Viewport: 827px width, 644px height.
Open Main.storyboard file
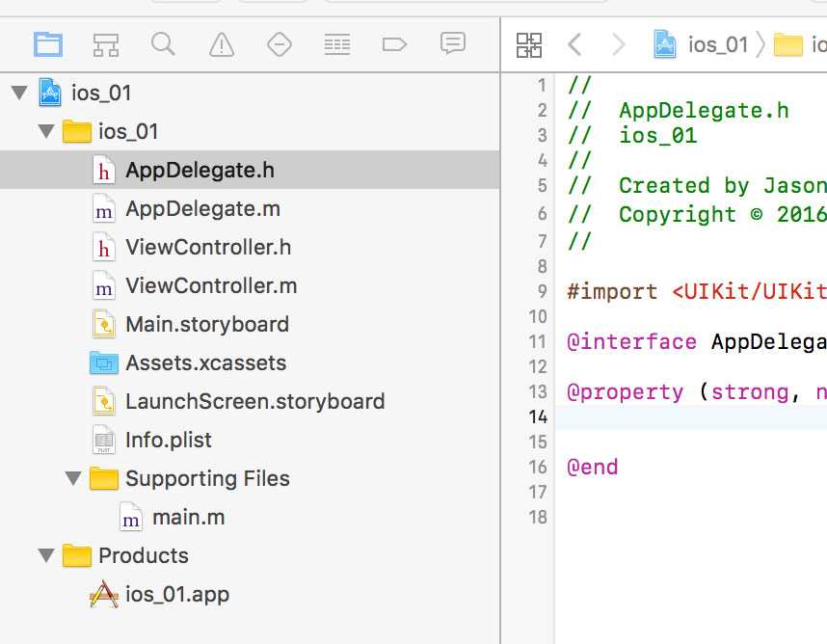coord(206,325)
